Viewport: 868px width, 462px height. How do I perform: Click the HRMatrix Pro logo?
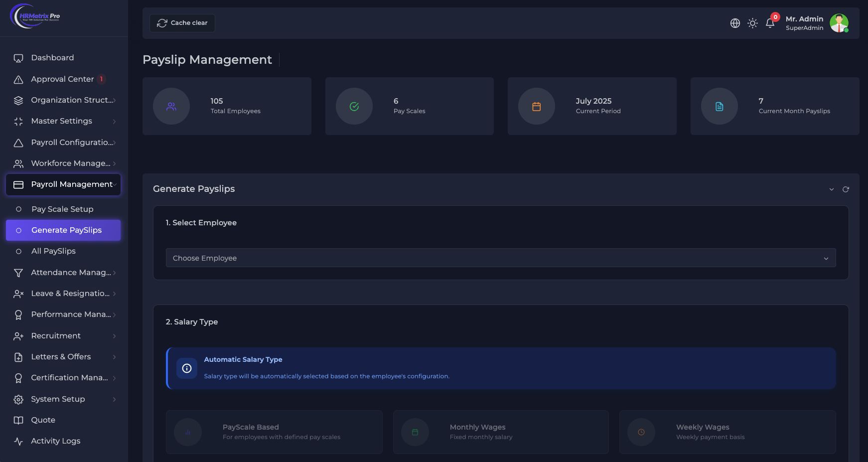(x=35, y=16)
